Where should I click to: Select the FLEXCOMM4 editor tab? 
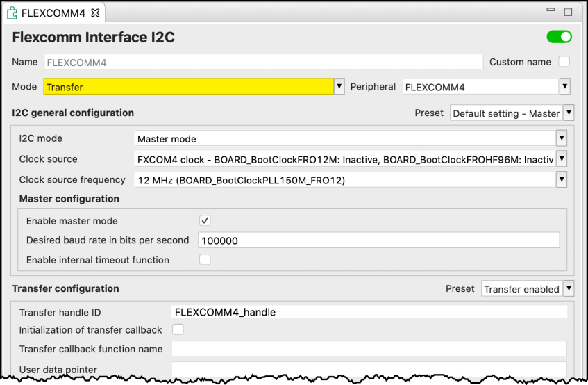coord(53,13)
